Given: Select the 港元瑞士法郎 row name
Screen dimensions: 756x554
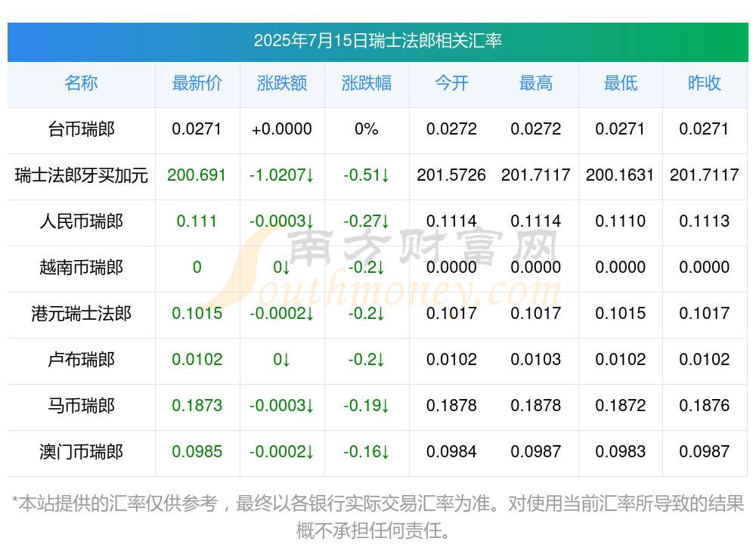Looking at the screenshot, I should (x=81, y=314).
